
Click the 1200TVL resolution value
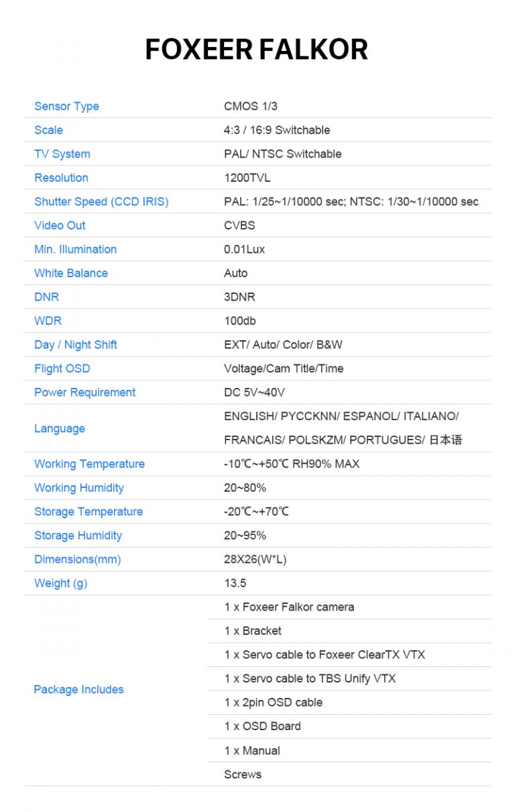coord(247,178)
